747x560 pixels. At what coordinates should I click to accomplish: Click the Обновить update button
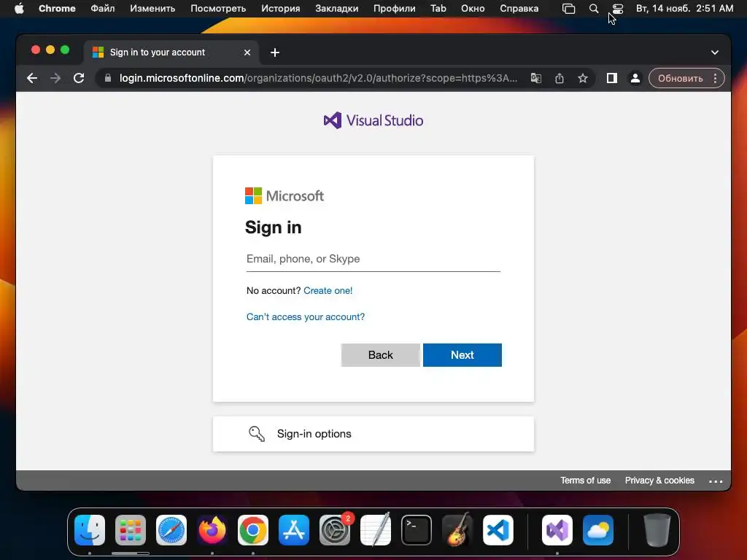(x=681, y=78)
